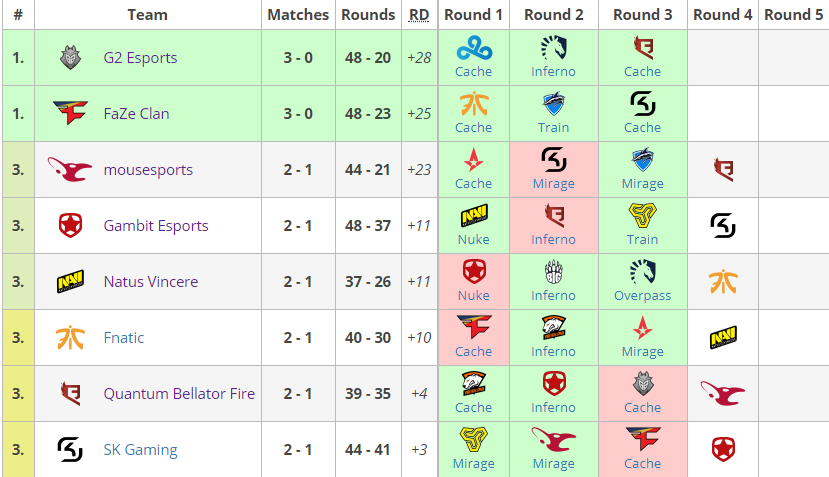Click Team Liquid logo in G2's Round 2
The height and width of the screenshot is (477, 829).
[x=554, y=48]
